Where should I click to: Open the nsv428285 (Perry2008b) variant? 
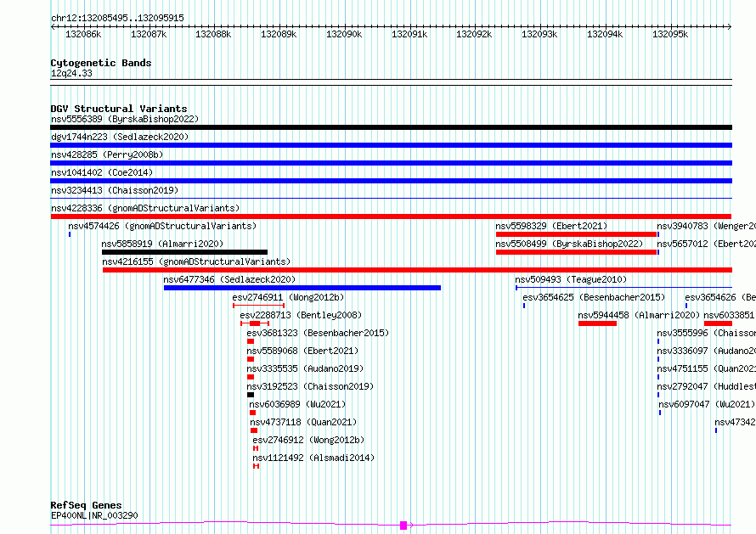pos(107,155)
